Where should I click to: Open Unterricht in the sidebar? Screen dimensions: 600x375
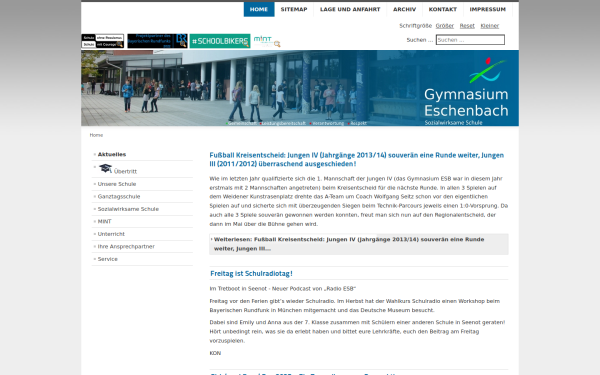(111, 234)
